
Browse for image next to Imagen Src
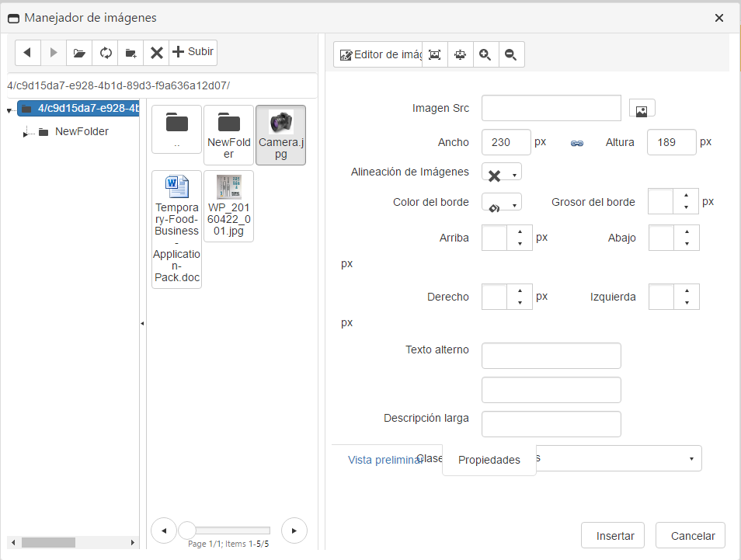pos(642,109)
